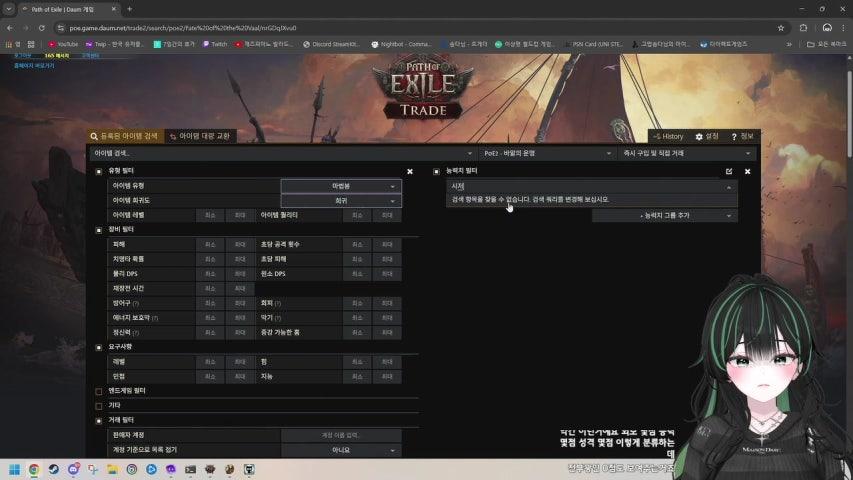
Task: Toggle the 장비 필터 group checkbox
Action: pos(98,230)
